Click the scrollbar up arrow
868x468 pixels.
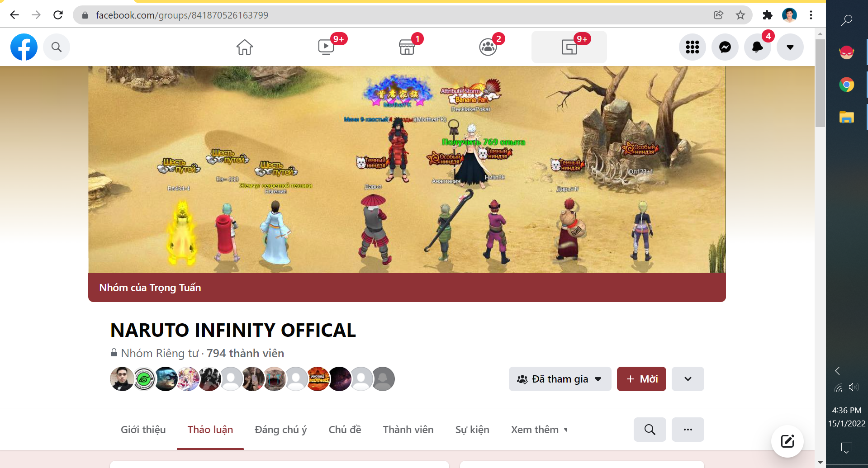[820, 33]
